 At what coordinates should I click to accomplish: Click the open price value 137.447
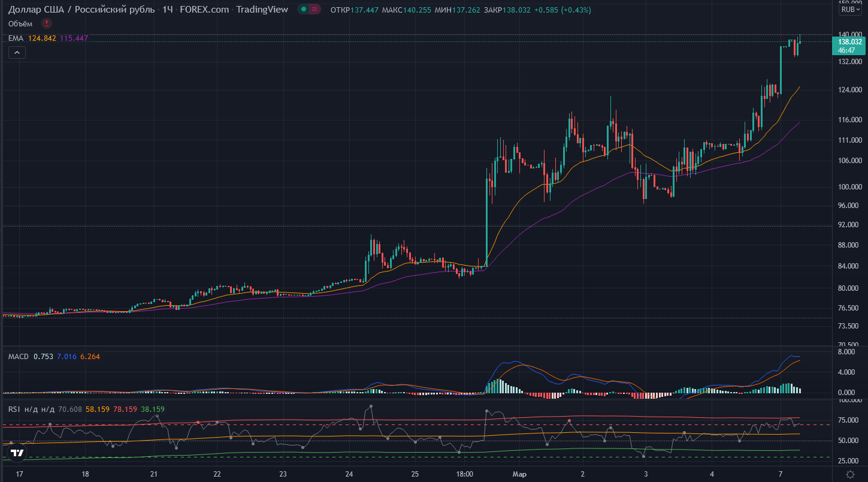(x=364, y=10)
